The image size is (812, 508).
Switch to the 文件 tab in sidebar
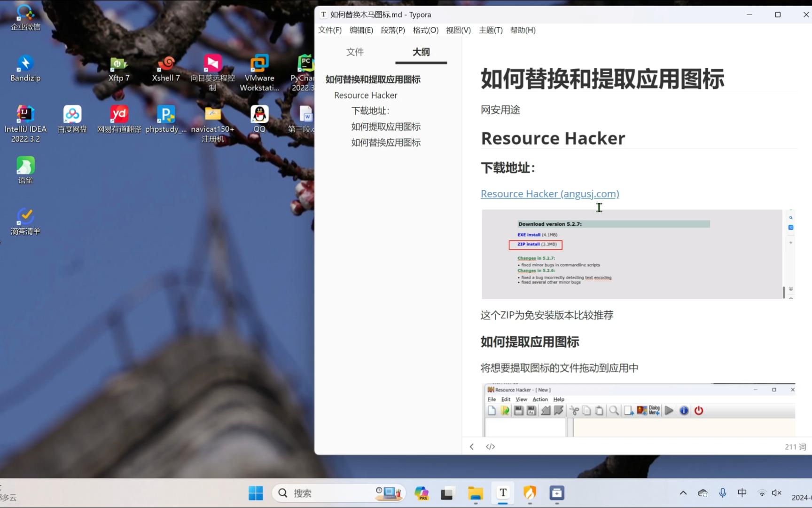(x=355, y=52)
